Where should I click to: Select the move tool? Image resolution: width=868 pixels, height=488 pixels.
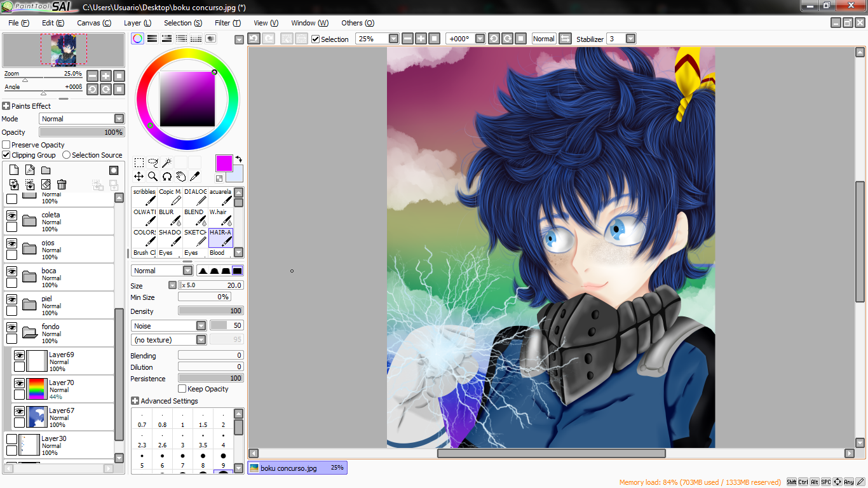tap(139, 177)
